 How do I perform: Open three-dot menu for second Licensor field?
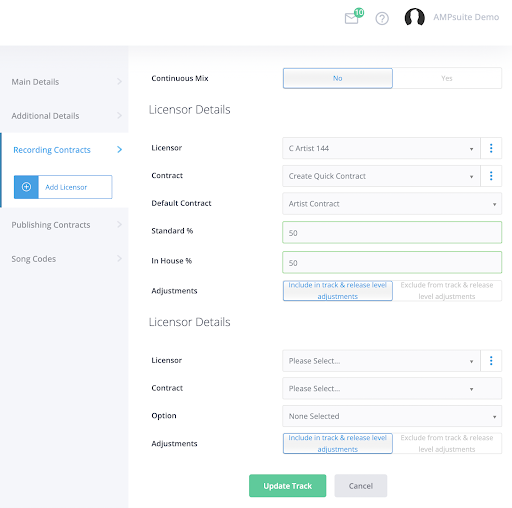pos(491,360)
